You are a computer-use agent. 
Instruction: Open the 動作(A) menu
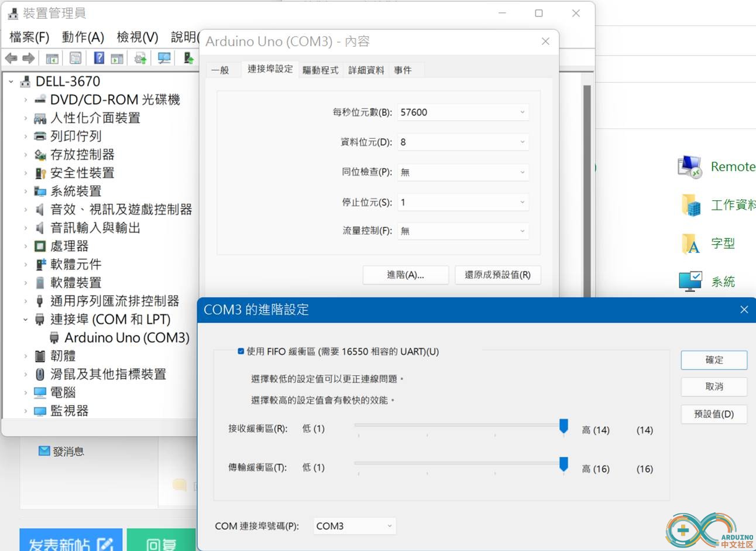(x=83, y=37)
